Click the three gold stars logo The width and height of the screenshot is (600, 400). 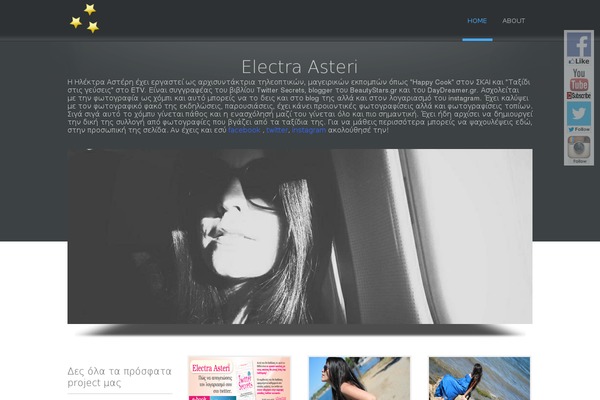pos(85,18)
